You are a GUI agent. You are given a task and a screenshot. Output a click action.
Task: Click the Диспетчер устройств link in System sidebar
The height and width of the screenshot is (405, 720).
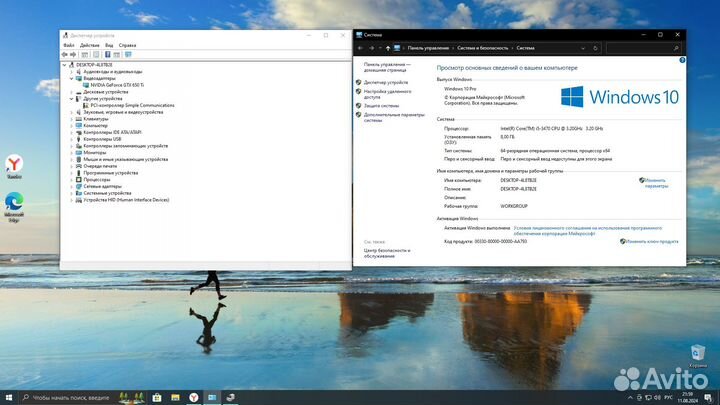[385, 82]
